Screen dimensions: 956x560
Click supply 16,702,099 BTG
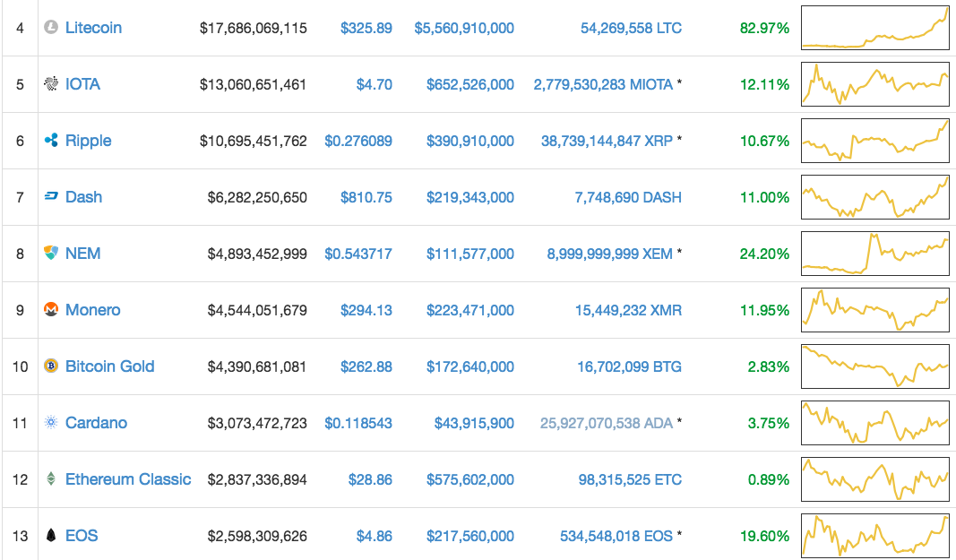(x=629, y=366)
